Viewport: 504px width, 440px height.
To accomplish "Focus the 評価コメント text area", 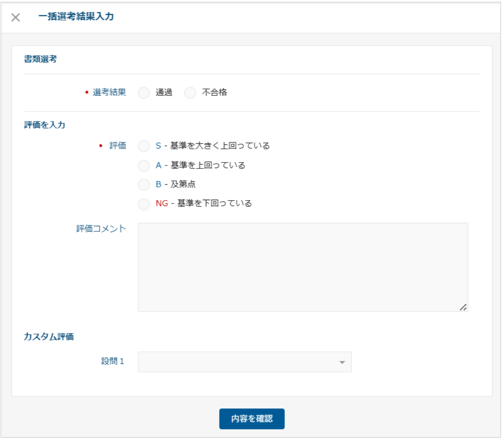I will (302, 267).
